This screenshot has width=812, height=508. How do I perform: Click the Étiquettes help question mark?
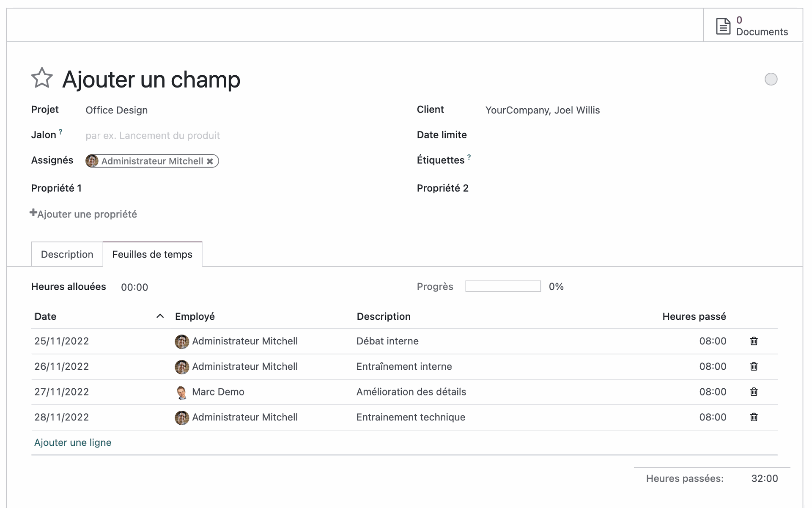[469, 157]
